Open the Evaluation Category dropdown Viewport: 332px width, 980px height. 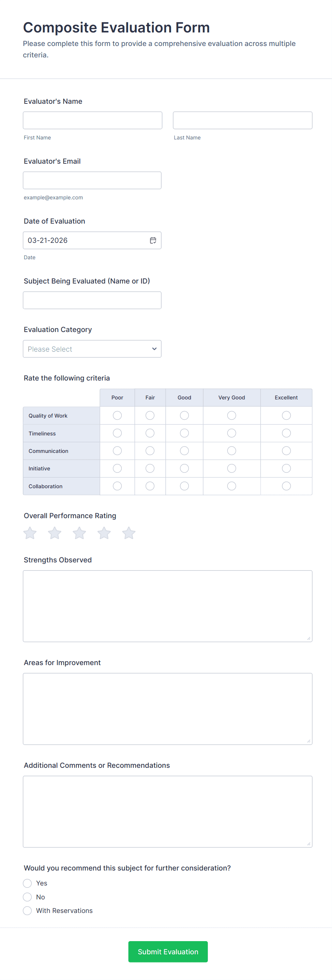(x=92, y=348)
